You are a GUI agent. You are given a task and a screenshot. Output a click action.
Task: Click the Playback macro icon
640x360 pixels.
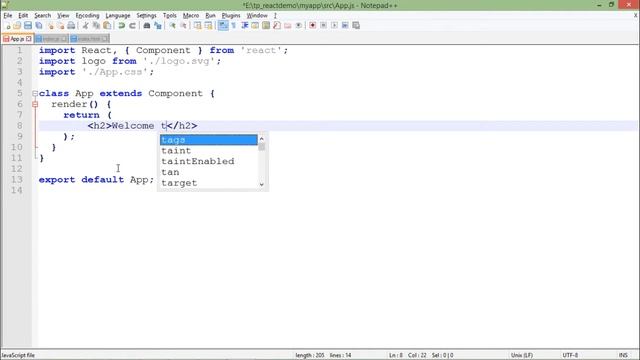click(334, 25)
